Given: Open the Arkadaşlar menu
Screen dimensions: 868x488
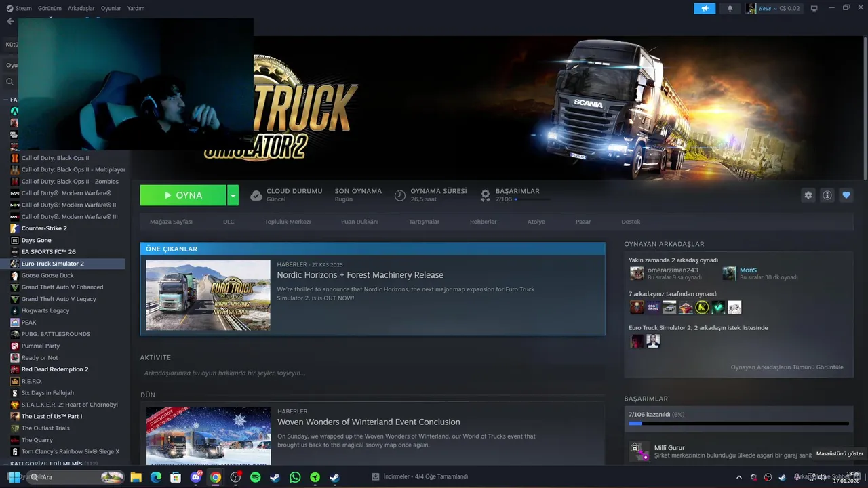Looking at the screenshot, I should (x=81, y=8).
